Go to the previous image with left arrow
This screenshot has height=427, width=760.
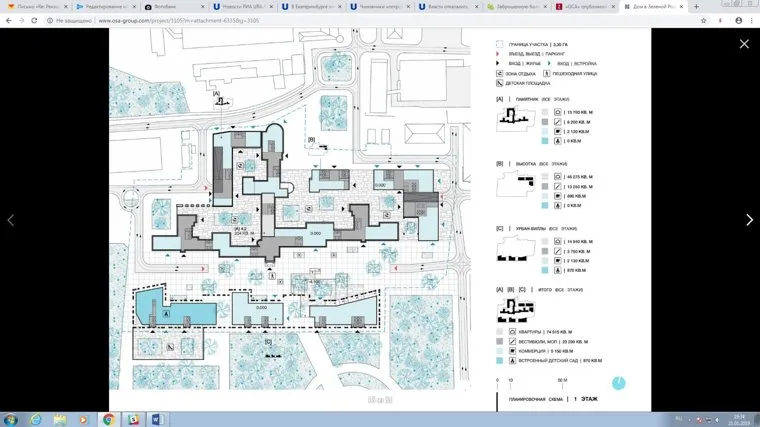[x=12, y=220]
